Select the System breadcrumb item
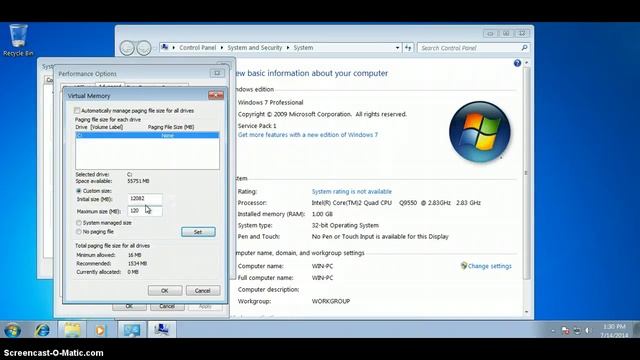640x360 pixels. click(303, 48)
